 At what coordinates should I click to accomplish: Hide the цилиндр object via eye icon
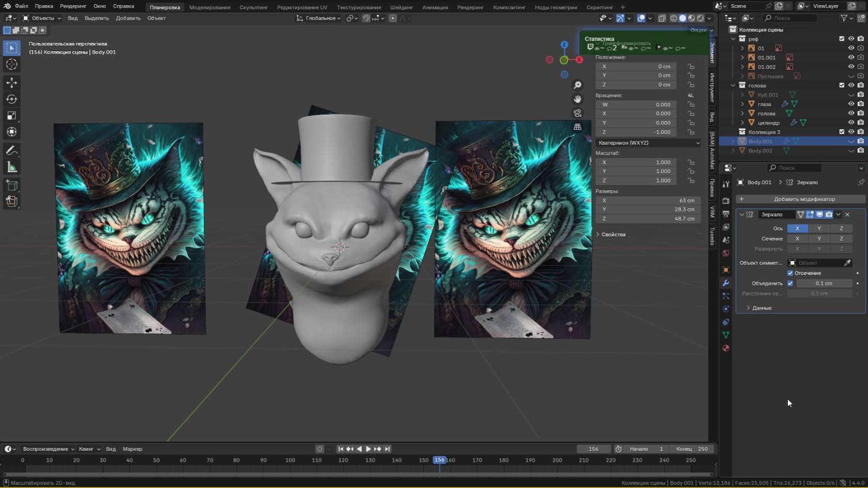click(851, 123)
